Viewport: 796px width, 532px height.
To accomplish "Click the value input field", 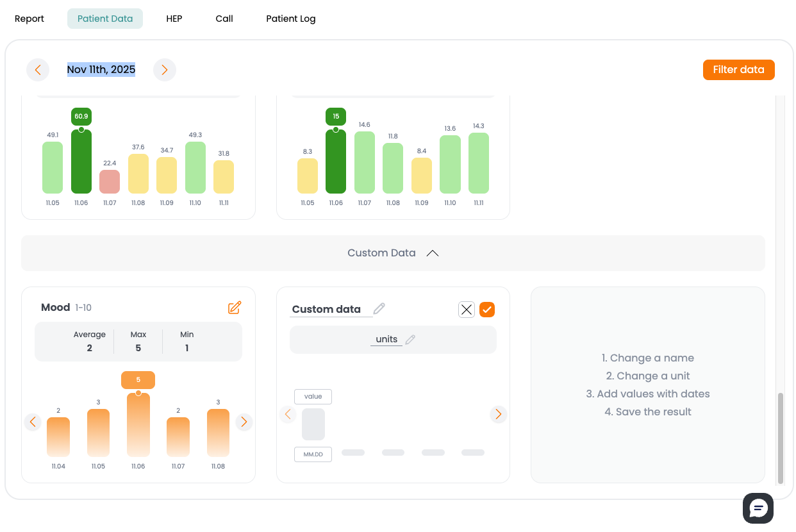I will click(x=313, y=396).
